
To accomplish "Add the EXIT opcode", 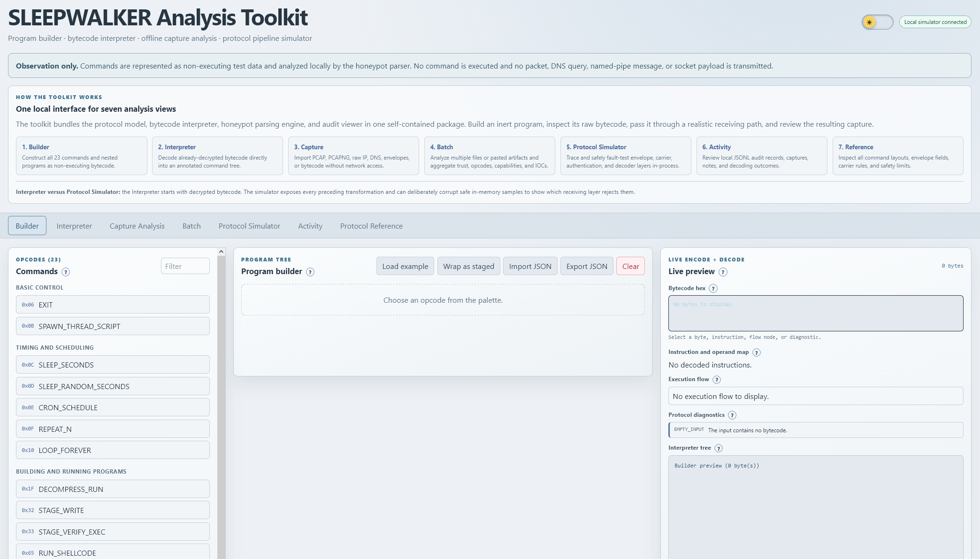I will [113, 305].
